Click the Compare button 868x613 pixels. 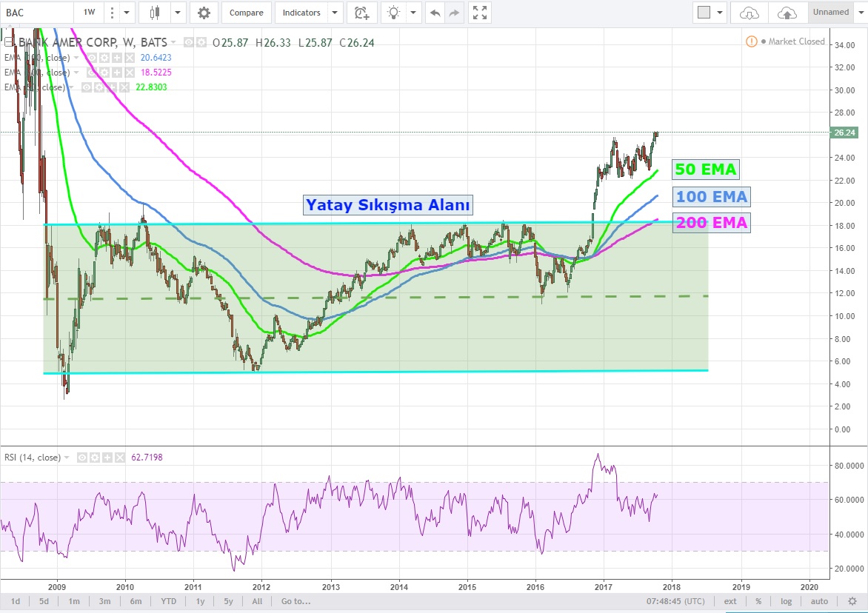246,13
